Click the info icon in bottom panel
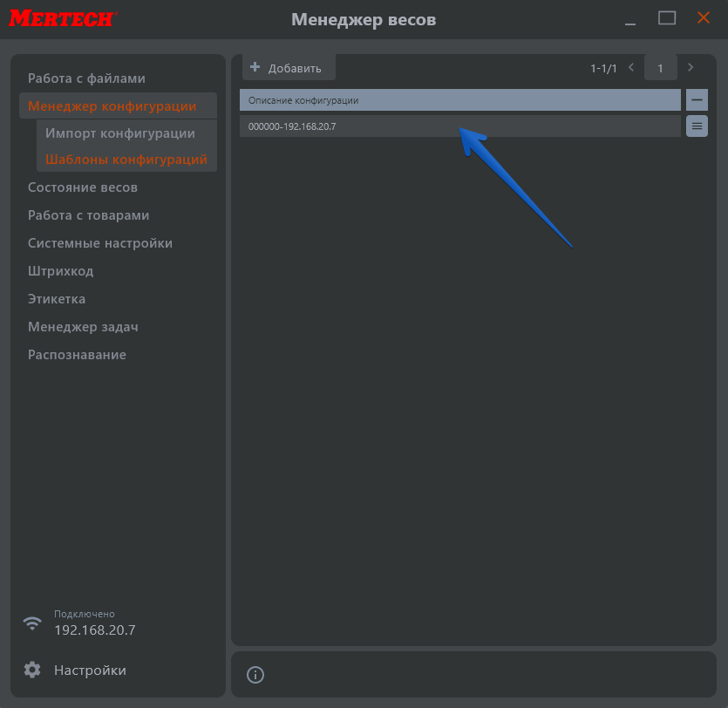Screen dimensions: 728x708 [x=255, y=674]
